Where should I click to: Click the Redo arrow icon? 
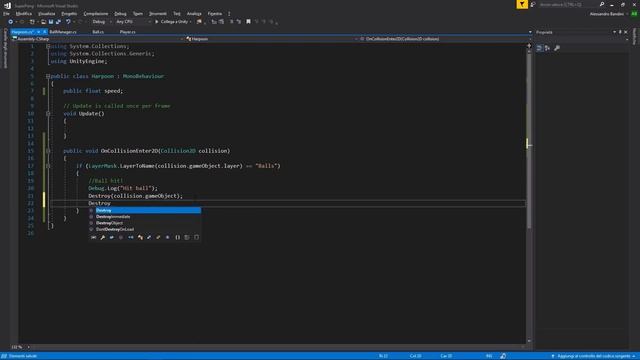pos(80,22)
